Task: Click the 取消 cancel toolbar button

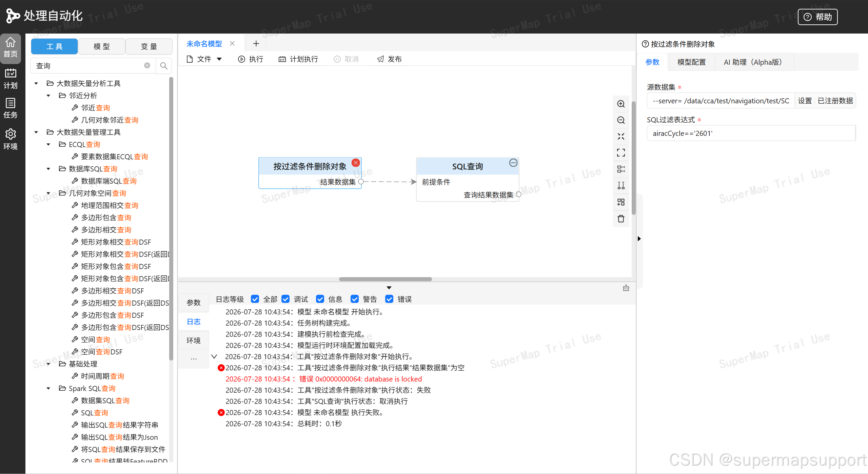Action: click(346, 59)
